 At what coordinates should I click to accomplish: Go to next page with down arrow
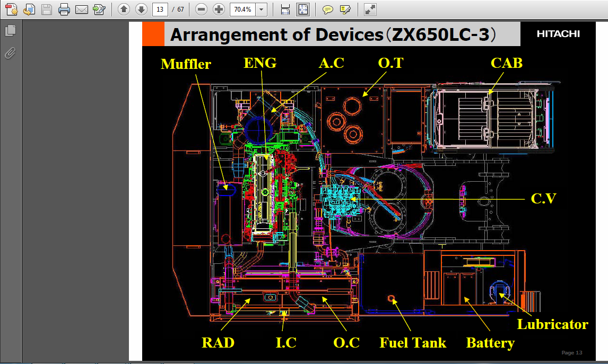(x=141, y=9)
